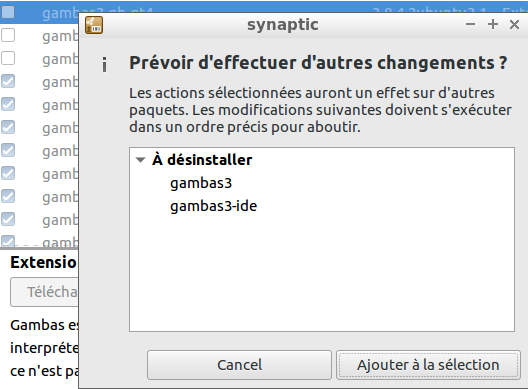The width and height of the screenshot is (528, 389).
Task: Confirm with 'Ajouter à la sélection' button
Action: click(x=428, y=365)
